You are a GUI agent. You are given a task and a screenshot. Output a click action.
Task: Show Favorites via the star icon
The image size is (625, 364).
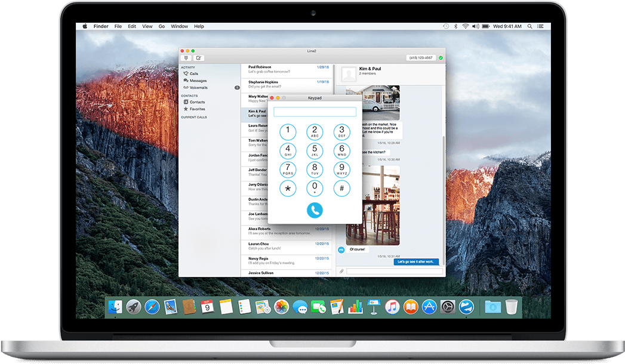pos(196,109)
